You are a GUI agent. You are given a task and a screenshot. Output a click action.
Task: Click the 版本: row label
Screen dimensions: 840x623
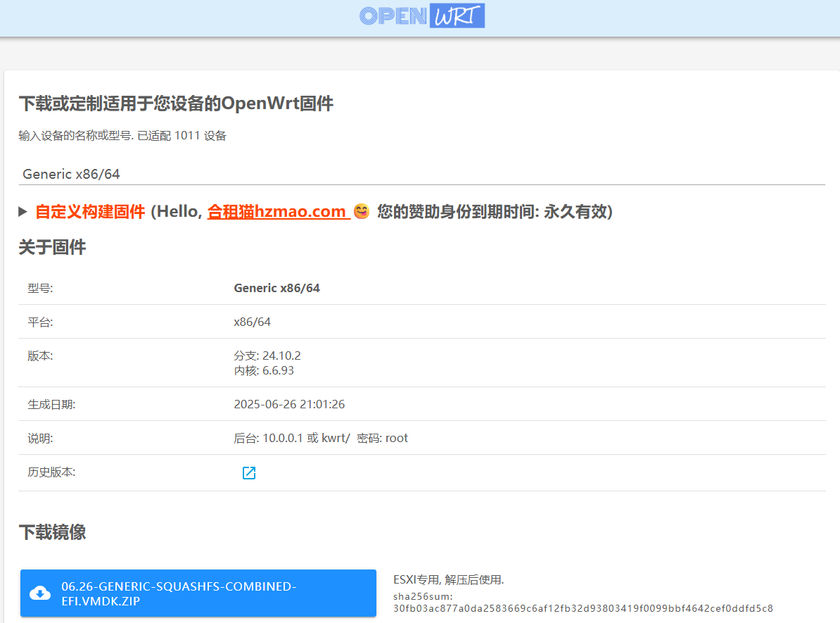coord(40,355)
